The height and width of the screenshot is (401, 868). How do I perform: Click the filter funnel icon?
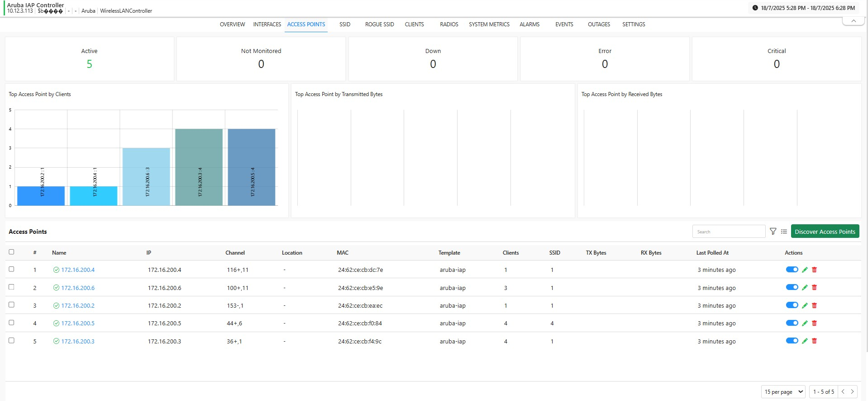coord(773,232)
